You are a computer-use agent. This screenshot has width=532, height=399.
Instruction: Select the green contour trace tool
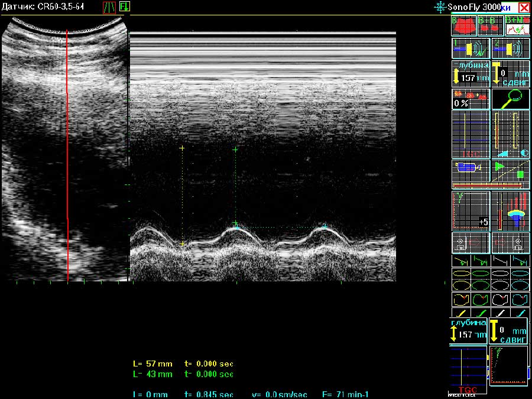click(x=481, y=297)
